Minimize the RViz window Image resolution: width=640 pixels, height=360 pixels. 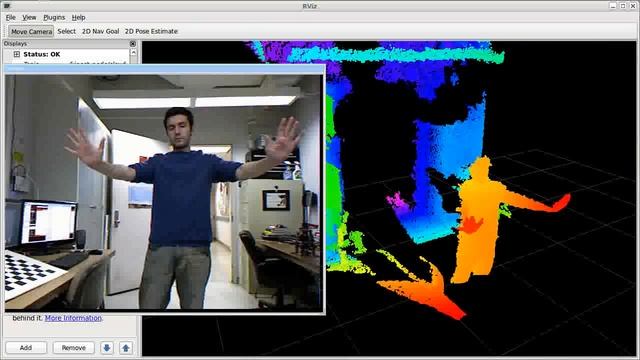(x=613, y=6)
